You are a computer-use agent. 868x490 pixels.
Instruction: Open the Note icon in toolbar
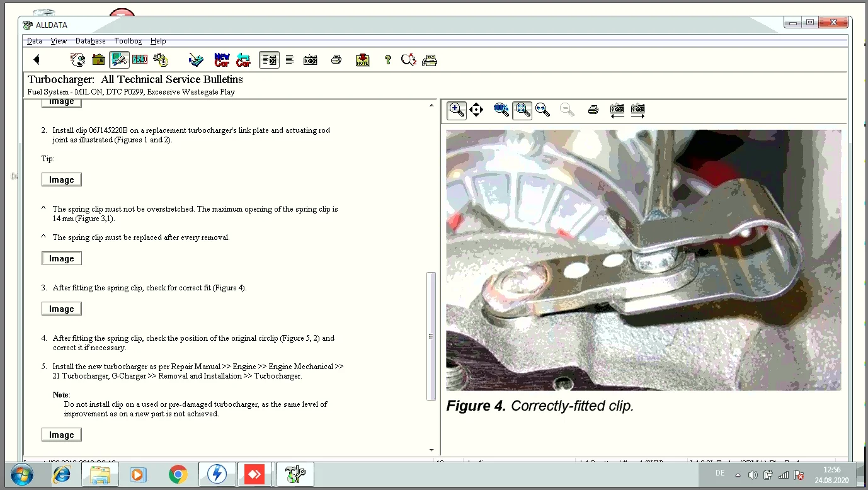(362, 60)
